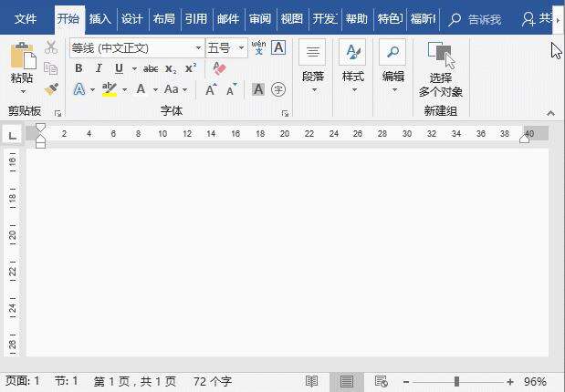Click the Share person icon
The width and height of the screenshot is (565, 392).
(528, 19)
